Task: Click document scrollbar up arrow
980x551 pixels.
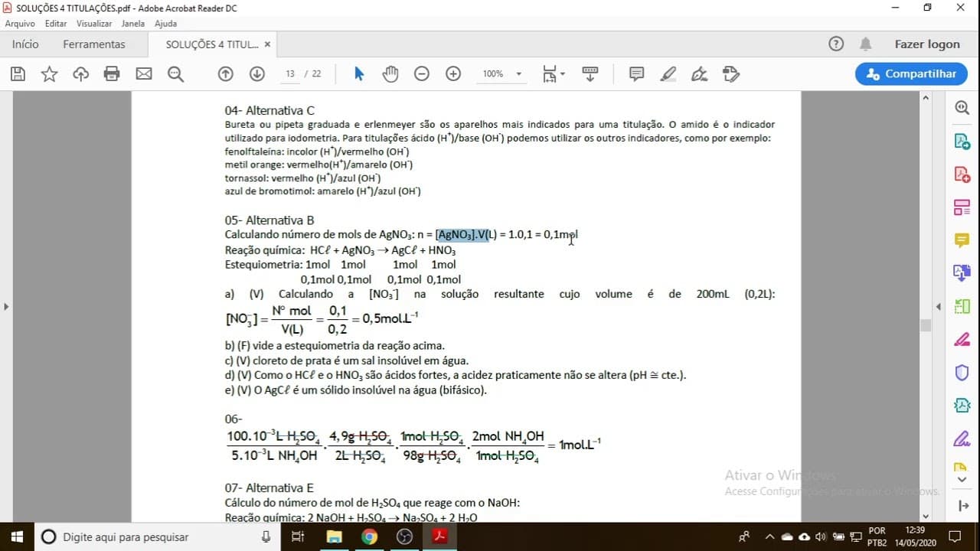Action: pyautogui.click(x=926, y=98)
